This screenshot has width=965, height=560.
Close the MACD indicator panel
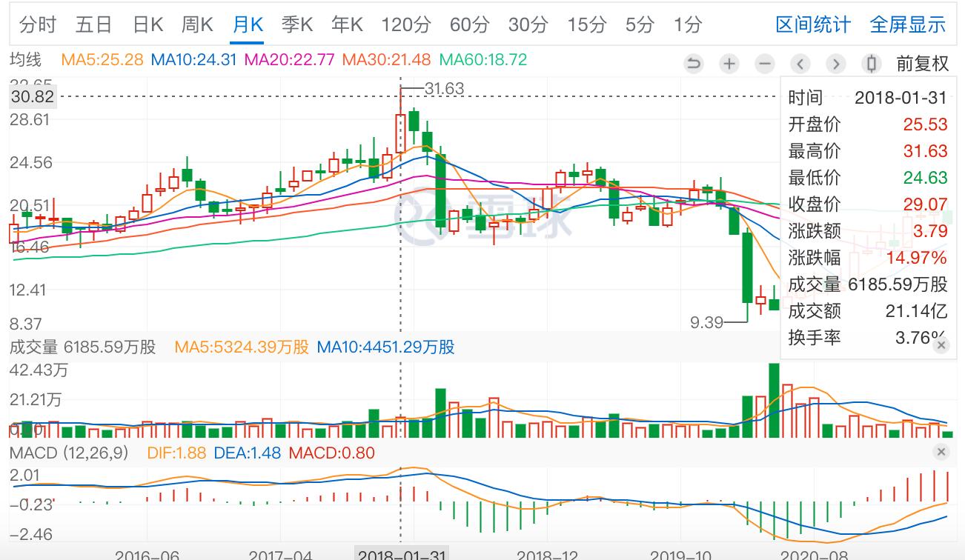click(x=941, y=452)
